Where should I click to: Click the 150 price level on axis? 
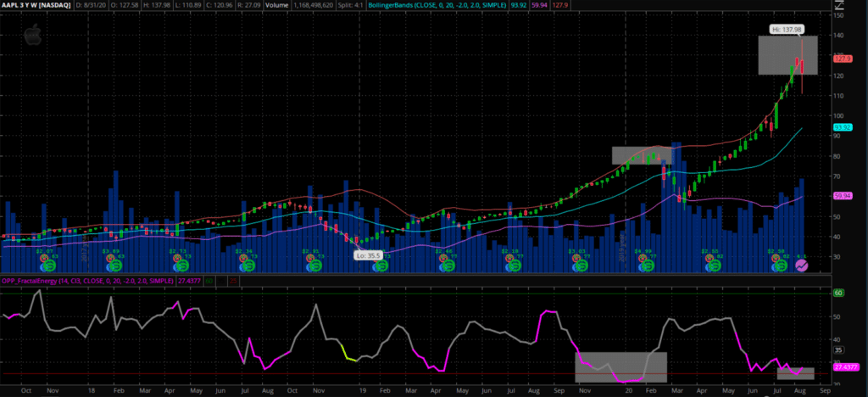pos(839,15)
